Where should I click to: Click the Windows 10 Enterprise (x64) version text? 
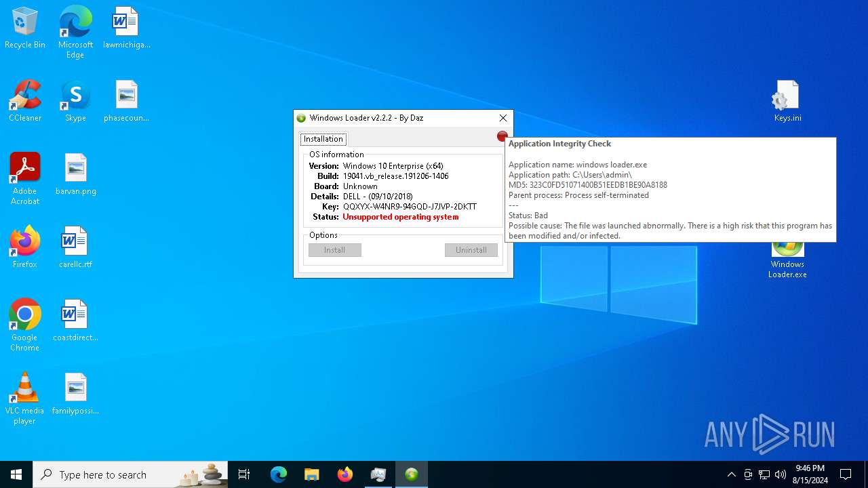click(393, 166)
